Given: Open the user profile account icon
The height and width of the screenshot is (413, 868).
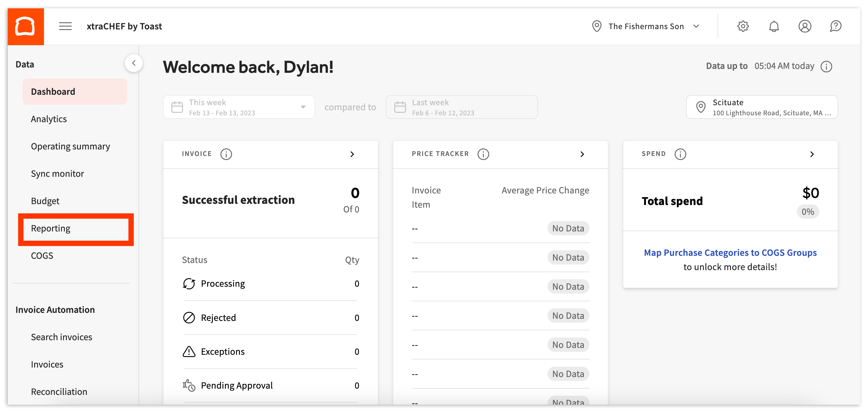Looking at the screenshot, I should coord(805,26).
